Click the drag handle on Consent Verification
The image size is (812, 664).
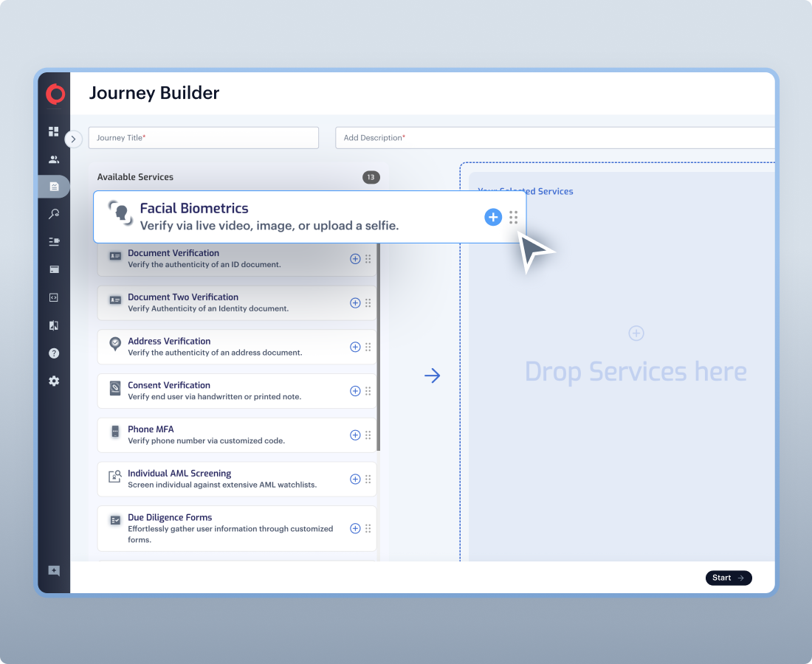(368, 391)
